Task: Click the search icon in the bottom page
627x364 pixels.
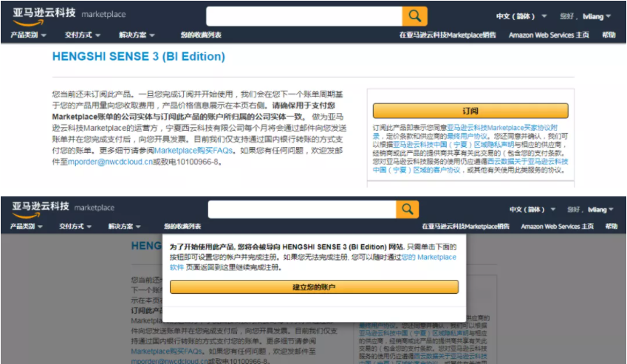Action: 407,209
